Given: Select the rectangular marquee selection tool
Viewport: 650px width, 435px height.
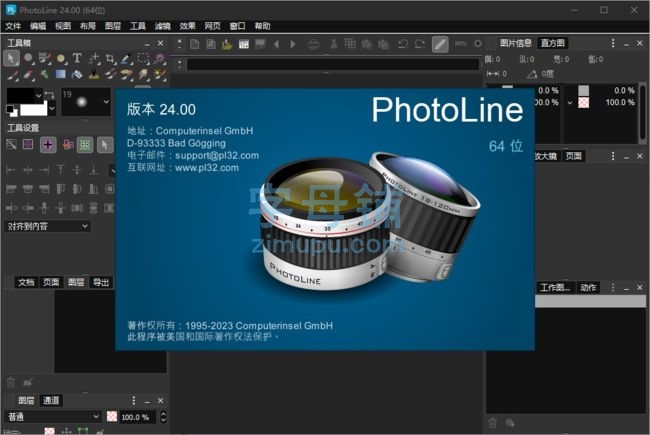Looking at the screenshot, I should point(143,58).
